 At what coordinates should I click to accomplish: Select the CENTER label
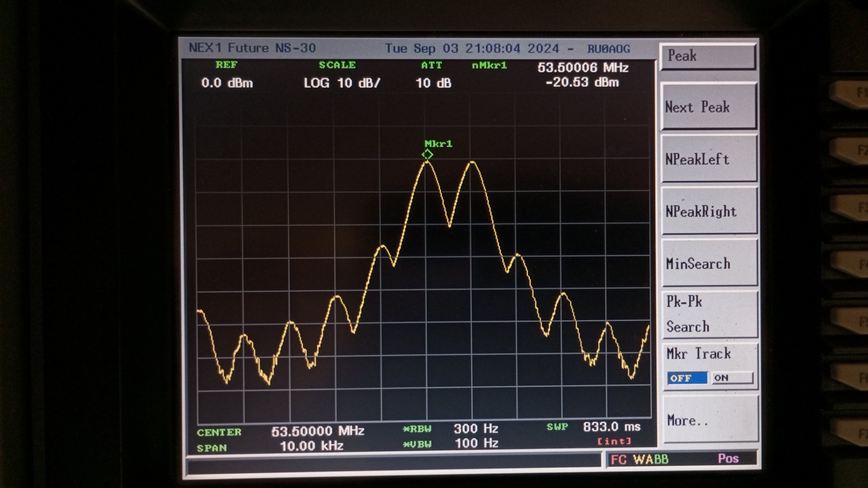[x=219, y=432]
